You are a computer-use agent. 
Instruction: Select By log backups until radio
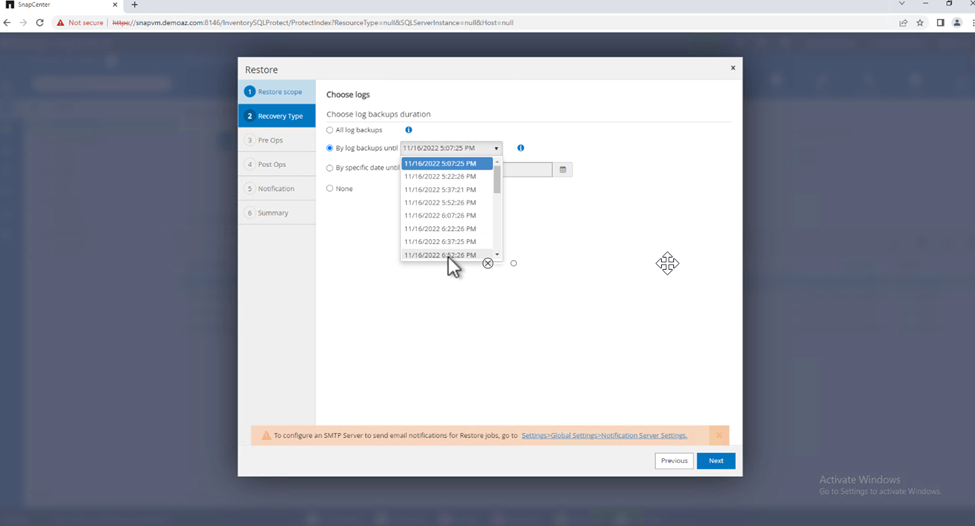pyautogui.click(x=330, y=148)
